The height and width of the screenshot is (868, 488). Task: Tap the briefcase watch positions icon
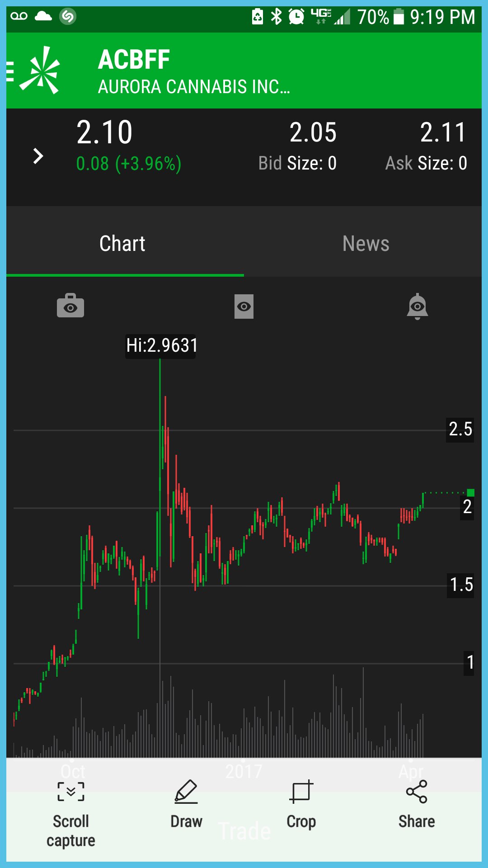(x=70, y=306)
